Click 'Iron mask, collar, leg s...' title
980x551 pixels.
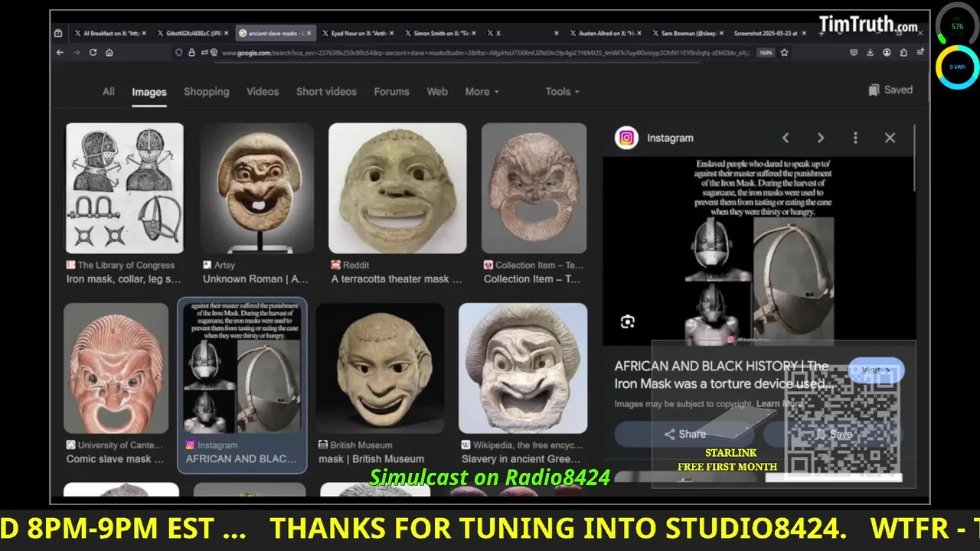[x=123, y=279]
